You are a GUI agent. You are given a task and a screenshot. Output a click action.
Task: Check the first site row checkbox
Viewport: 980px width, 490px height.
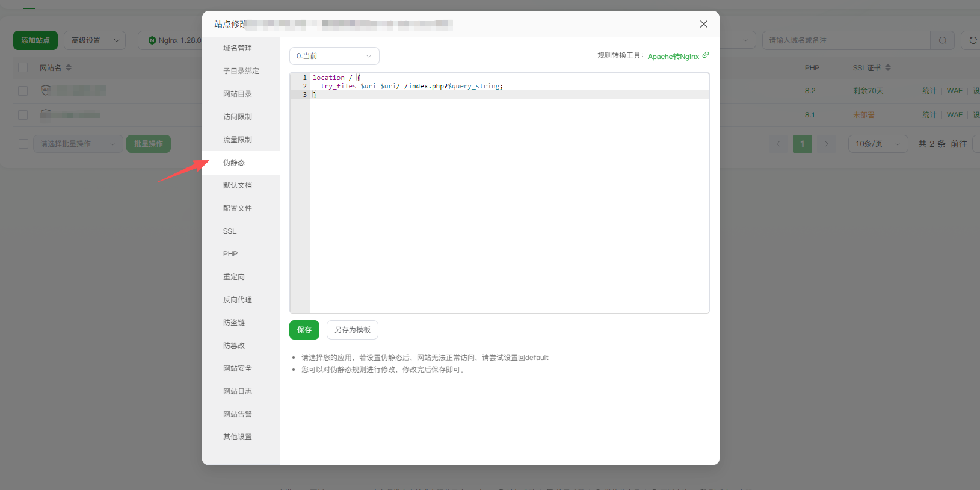click(x=23, y=91)
